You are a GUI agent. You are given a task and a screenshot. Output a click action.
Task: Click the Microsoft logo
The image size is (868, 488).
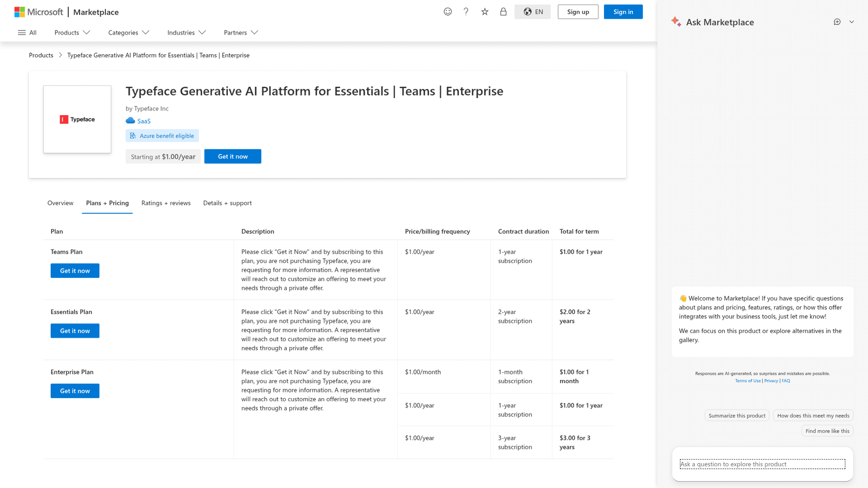click(x=39, y=12)
